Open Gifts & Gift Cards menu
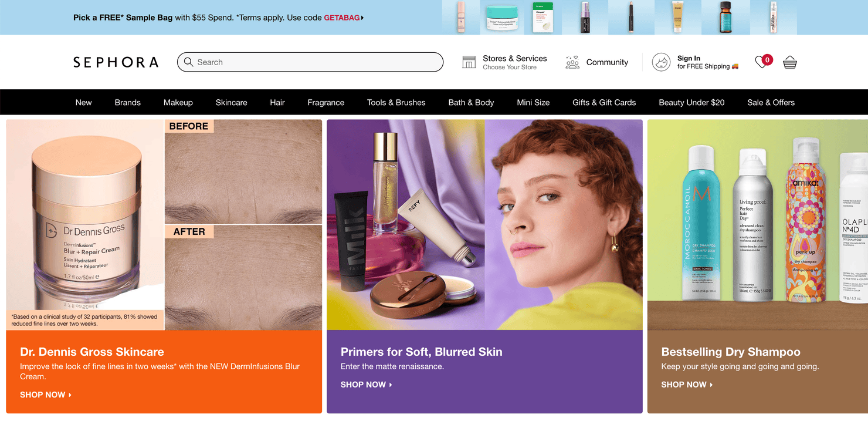Screen dimensions: 868x421 (604, 102)
